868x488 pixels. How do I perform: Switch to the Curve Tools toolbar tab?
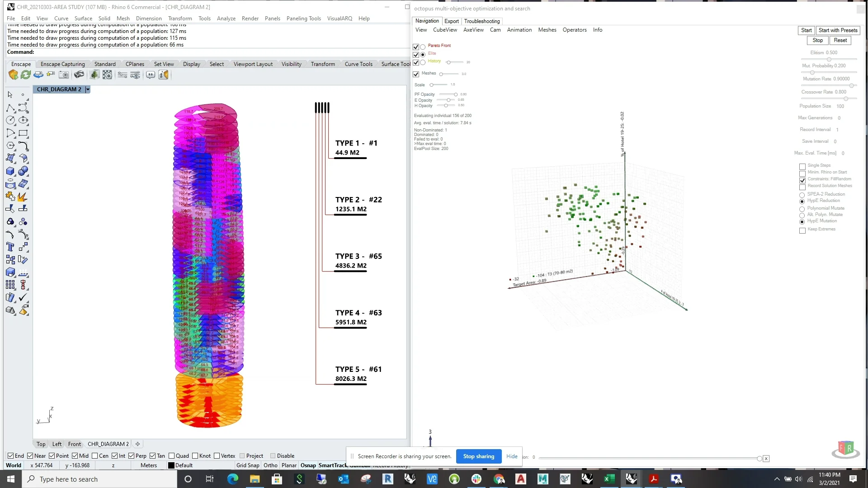tap(359, 64)
